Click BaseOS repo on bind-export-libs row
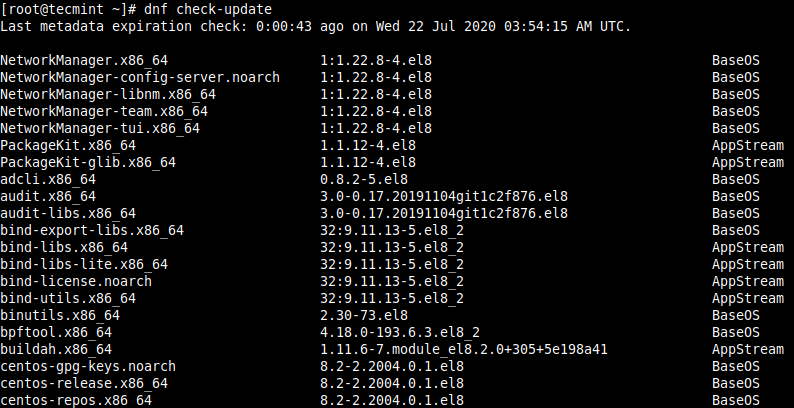 click(x=736, y=230)
